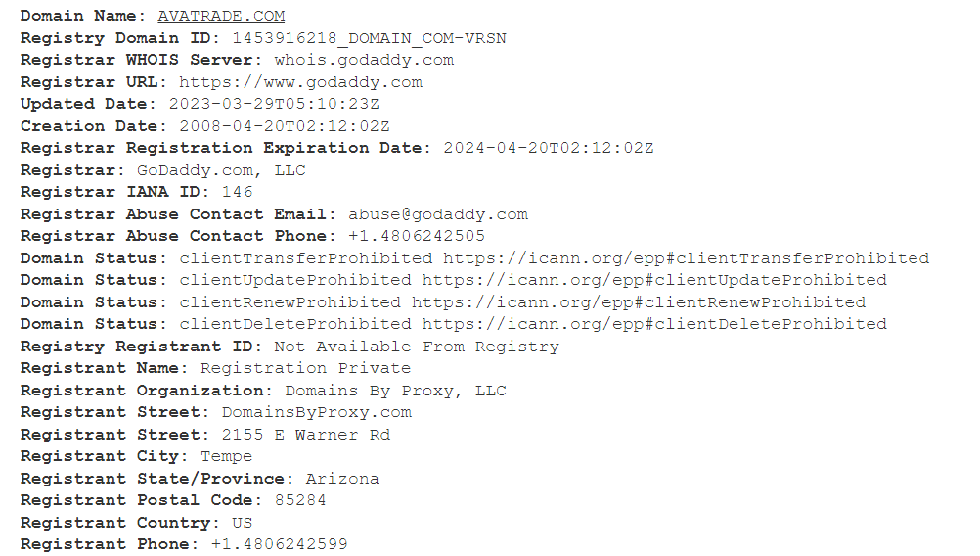The image size is (980, 556).
Task: Click the Registrant Name value Registration Private
Action: click(305, 368)
